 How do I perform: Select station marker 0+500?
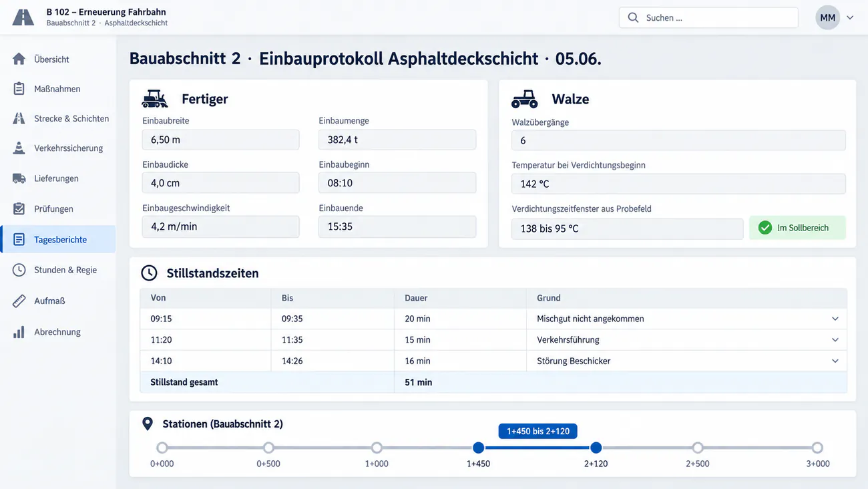(x=268, y=448)
